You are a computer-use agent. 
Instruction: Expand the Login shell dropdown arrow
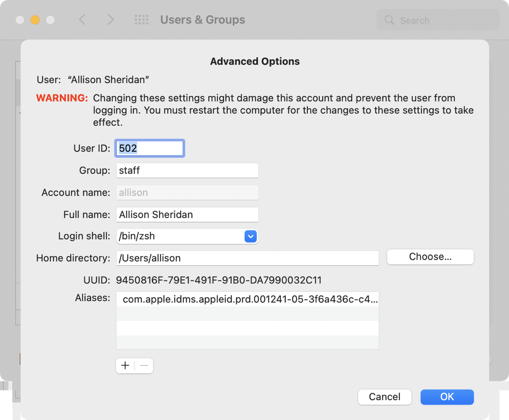tap(251, 236)
